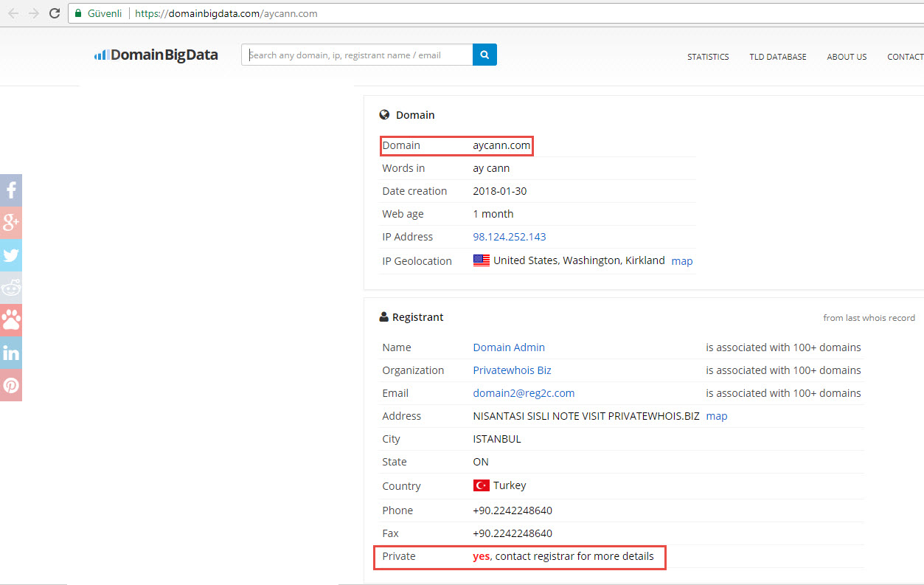Open the map link beside IP Geolocation
Screen dimensions: 924x585
pyautogui.click(x=682, y=261)
